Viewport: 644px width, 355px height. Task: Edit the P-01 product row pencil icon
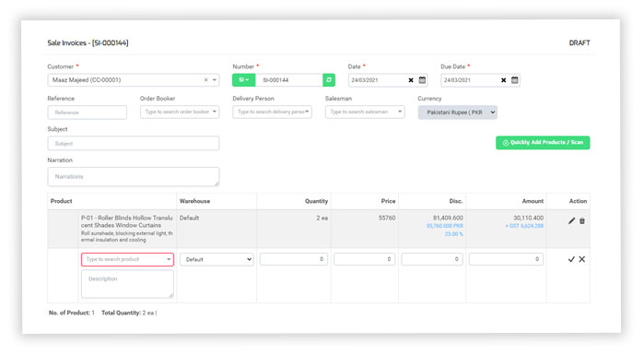[571, 221]
